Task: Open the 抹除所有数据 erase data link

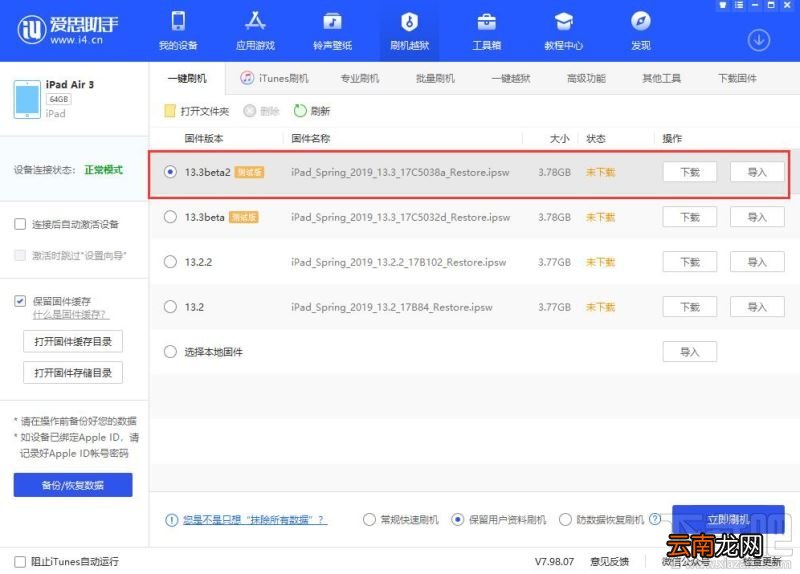Action: [x=255, y=520]
